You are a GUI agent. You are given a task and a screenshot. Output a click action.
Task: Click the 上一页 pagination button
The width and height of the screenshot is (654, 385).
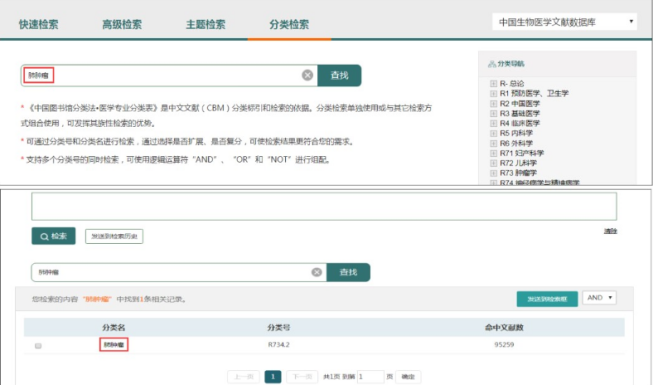(x=244, y=377)
